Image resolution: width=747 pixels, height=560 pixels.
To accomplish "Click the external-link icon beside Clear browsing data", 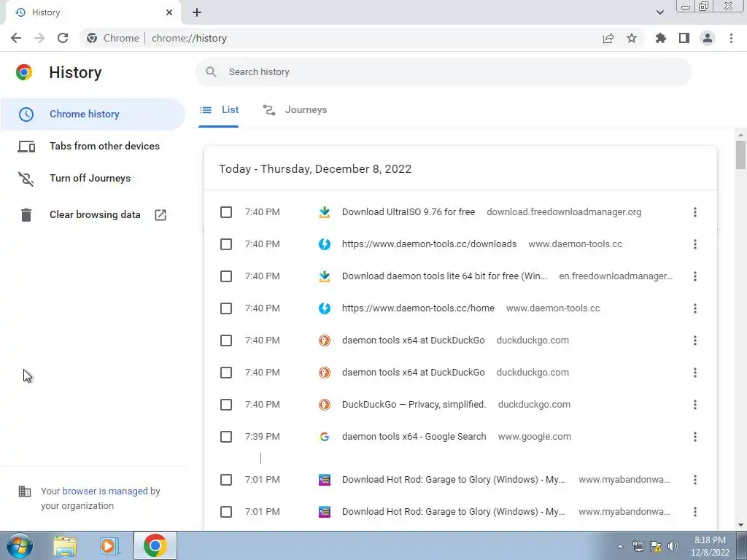I will [x=160, y=215].
